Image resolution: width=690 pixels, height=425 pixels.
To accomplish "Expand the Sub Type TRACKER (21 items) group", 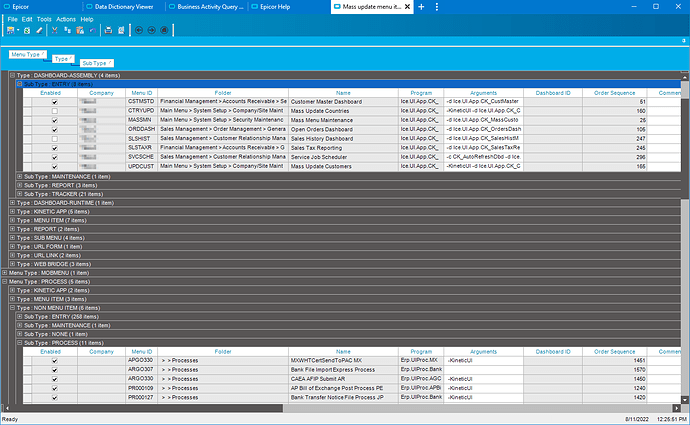I will tap(19, 194).
